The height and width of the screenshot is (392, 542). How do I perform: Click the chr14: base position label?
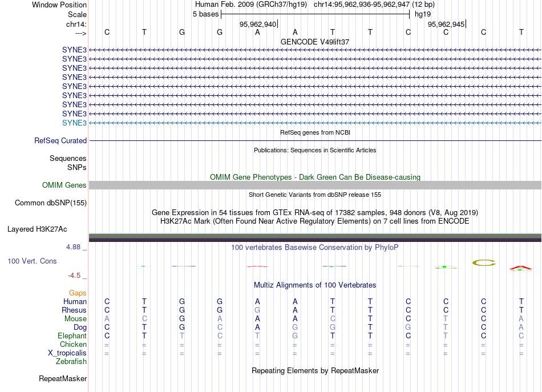[x=76, y=24]
